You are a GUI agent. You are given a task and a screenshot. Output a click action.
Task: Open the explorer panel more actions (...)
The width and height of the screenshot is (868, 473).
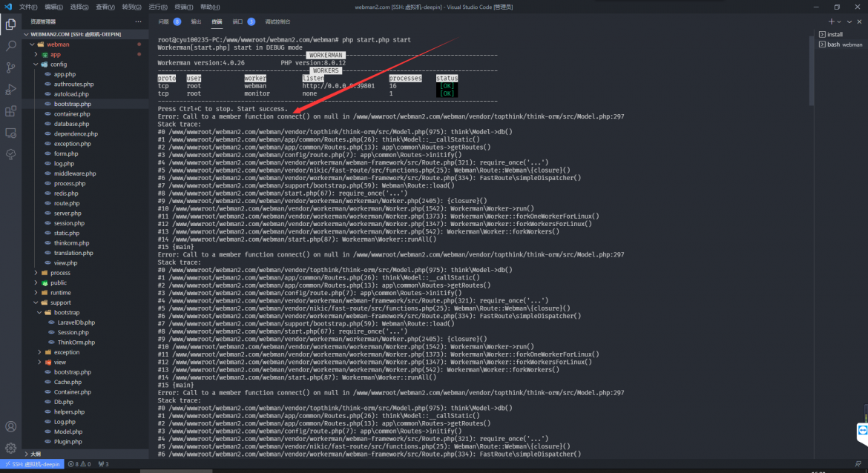(139, 21)
